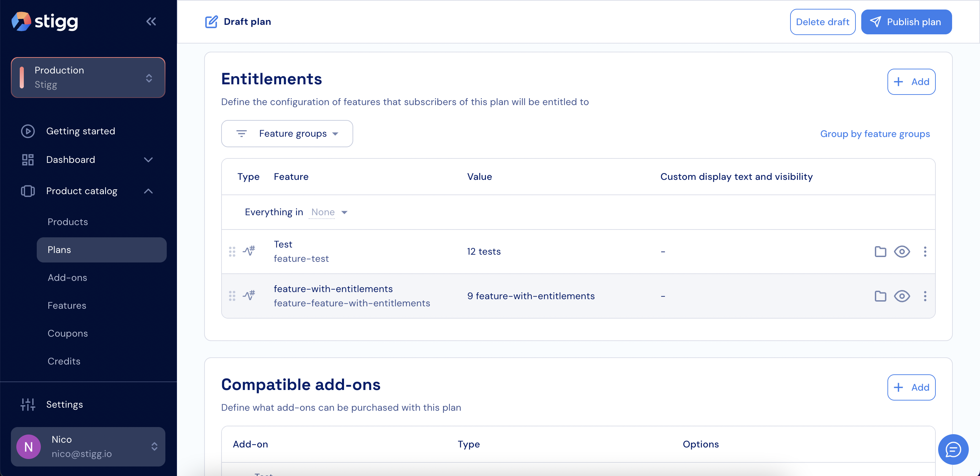Image resolution: width=980 pixels, height=476 pixels.
Task: Grab drag handle of Test row
Action: tap(232, 251)
